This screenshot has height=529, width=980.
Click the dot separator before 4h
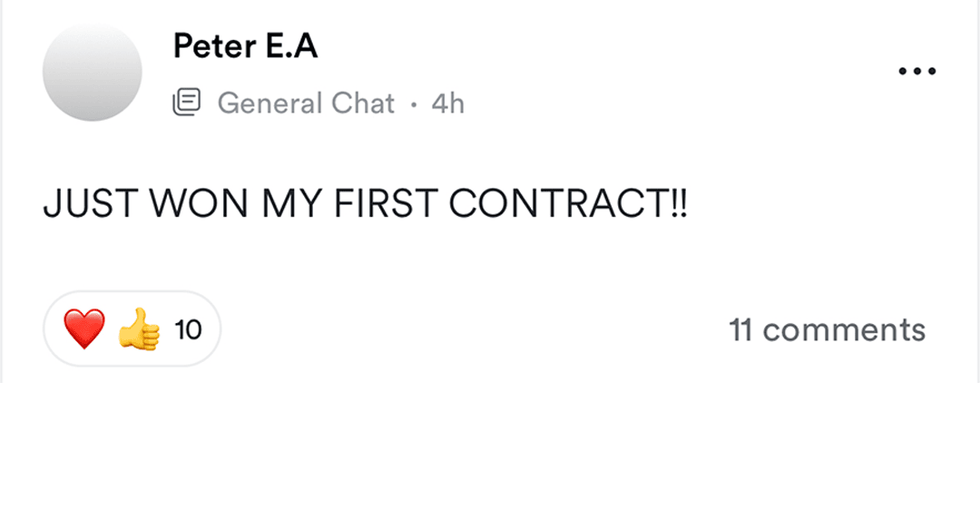point(413,104)
